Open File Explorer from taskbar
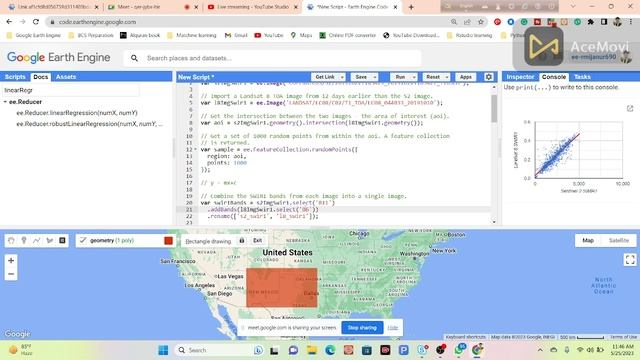This screenshot has width=640, height=360. coord(311,350)
